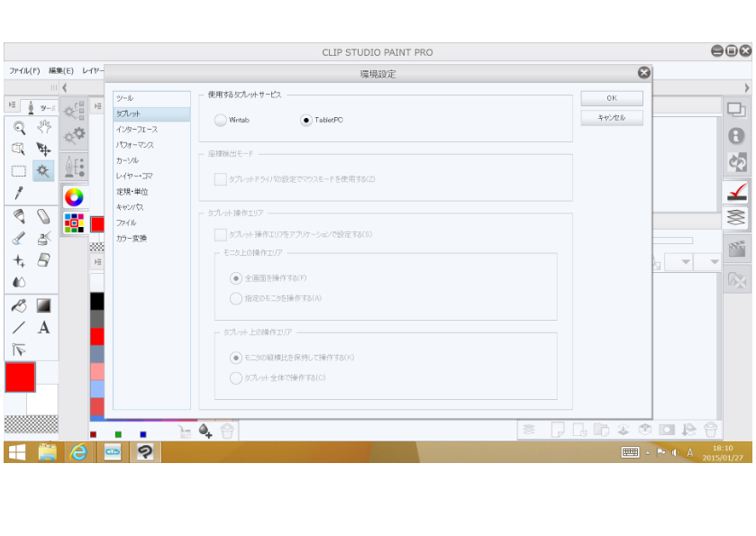Open tool palette menu icon
The height and width of the screenshot is (536, 756).
tap(12, 104)
